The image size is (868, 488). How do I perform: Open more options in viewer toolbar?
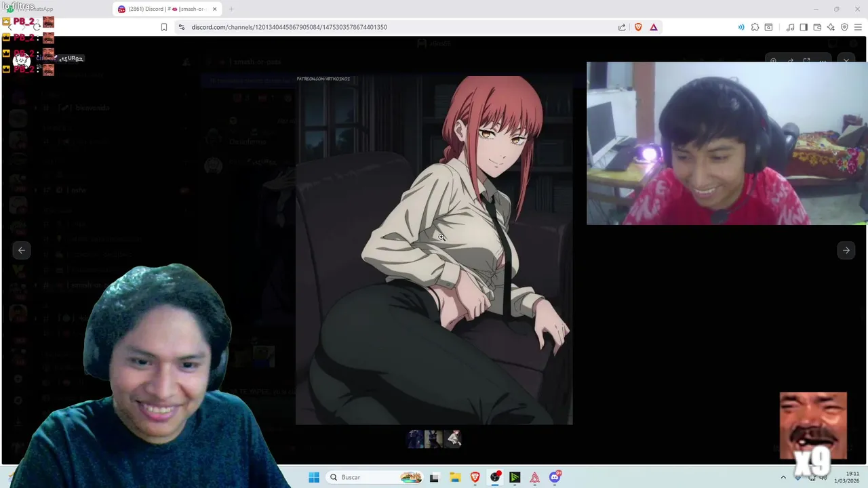(823, 61)
